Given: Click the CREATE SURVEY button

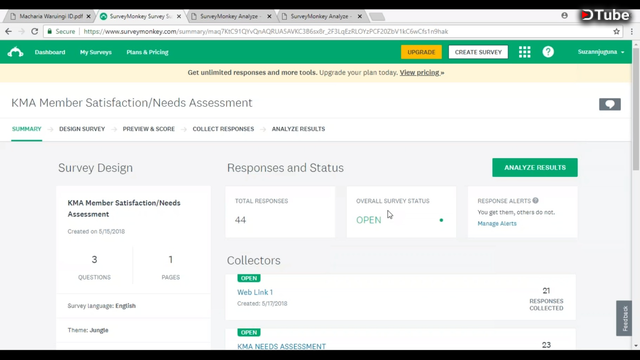Looking at the screenshot, I should (x=478, y=52).
